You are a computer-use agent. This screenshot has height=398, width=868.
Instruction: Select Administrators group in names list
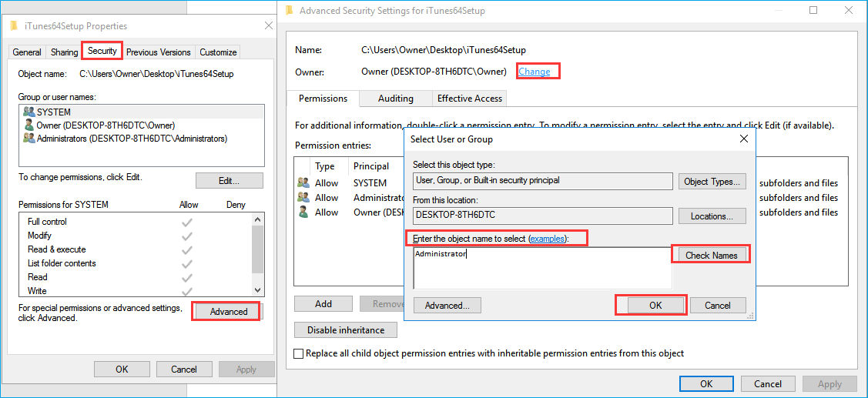[x=131, y=139]
